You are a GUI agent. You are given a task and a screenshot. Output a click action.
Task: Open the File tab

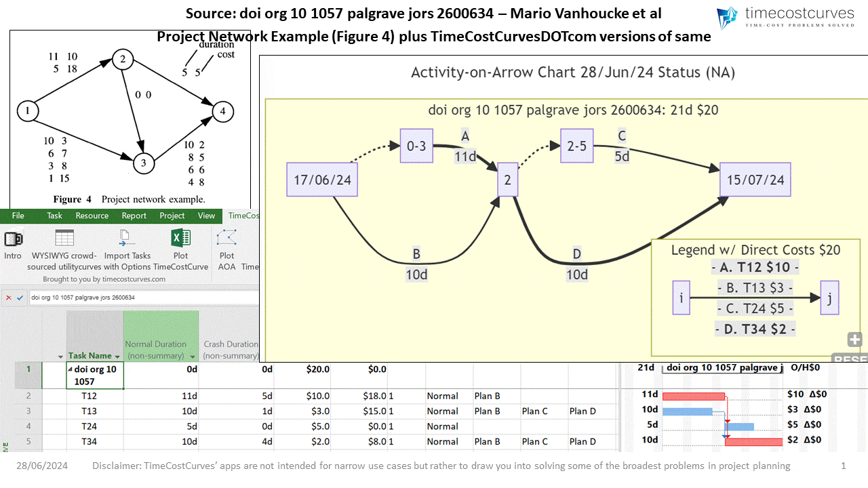coord(18,216)
